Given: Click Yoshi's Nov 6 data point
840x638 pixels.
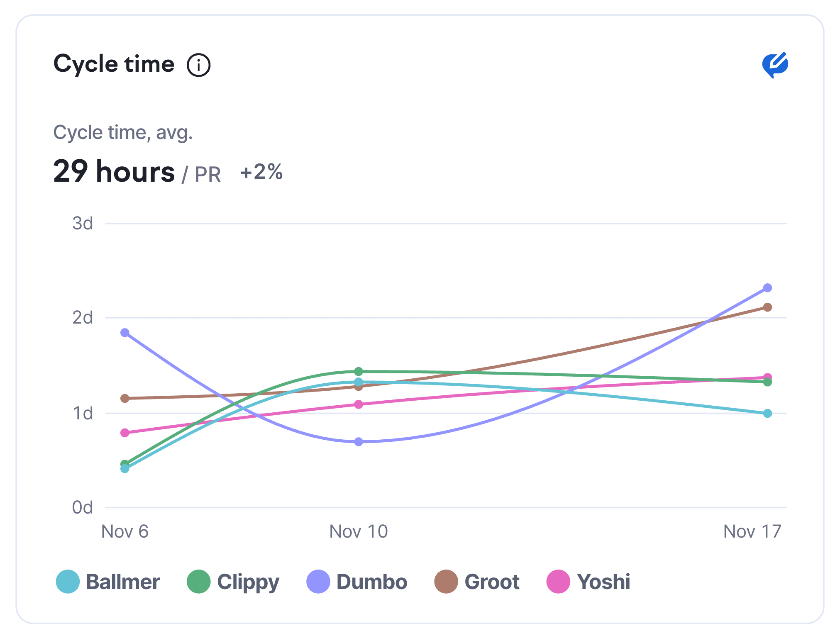Looking at the screenshot, I should point(125,433).
